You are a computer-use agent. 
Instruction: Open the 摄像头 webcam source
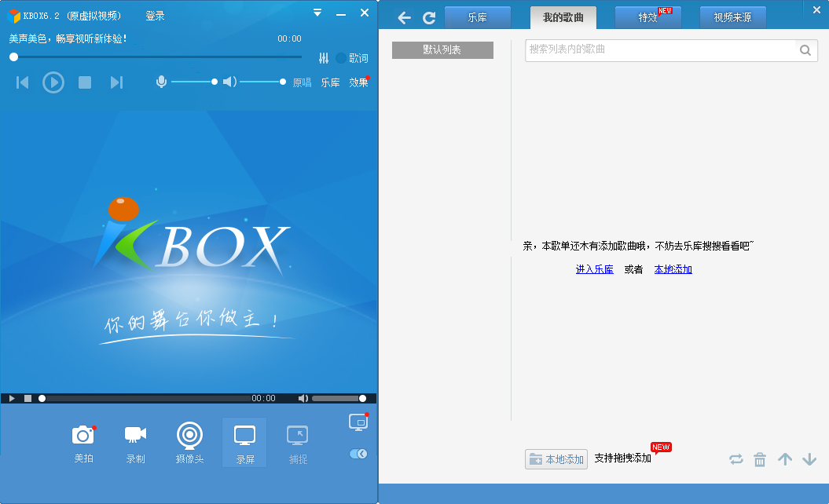tap(190, 443)
